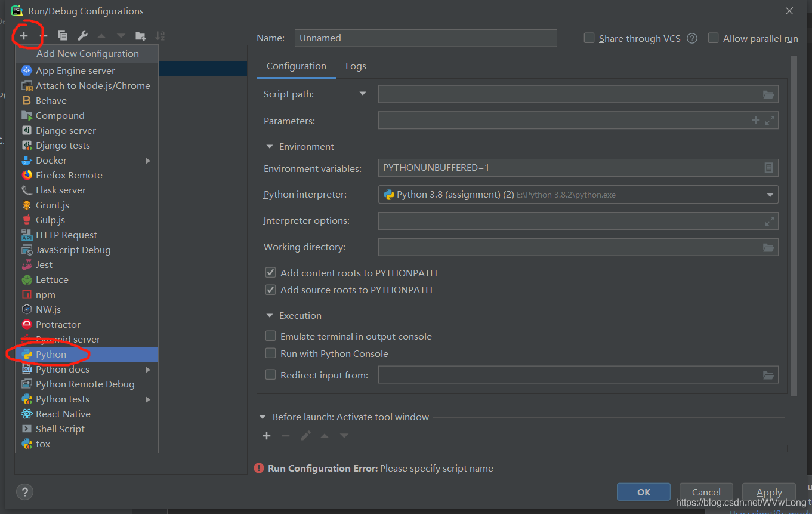Collapse the Execution section

pos(268,316)
